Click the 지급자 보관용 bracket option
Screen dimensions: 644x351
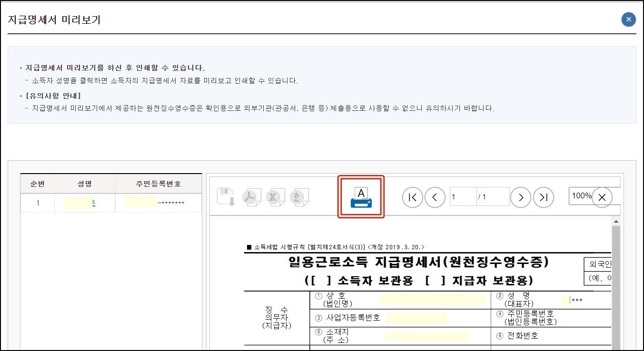(x=479, y=280)
